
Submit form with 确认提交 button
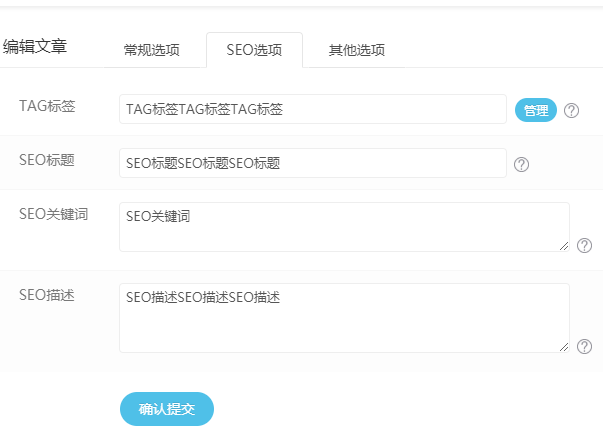(167, 409)
